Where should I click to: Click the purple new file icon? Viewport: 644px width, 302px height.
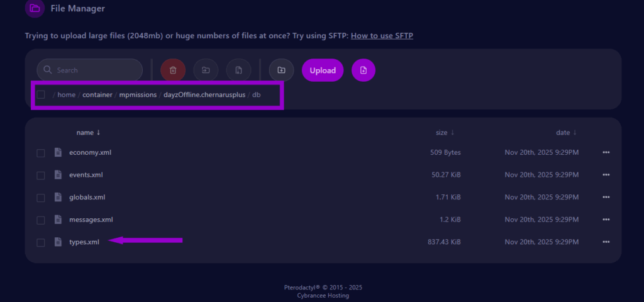(x=364, y=70)
